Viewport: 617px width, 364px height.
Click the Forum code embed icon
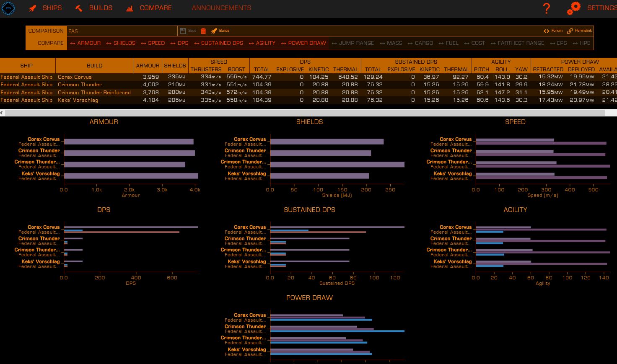(546, 31)
